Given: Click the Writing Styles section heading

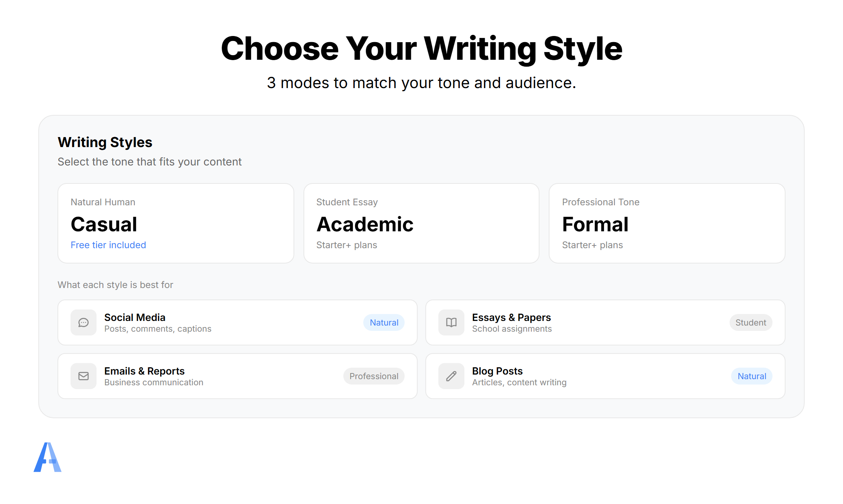Looking at the screenshot, I should click(x=105, y=142).
